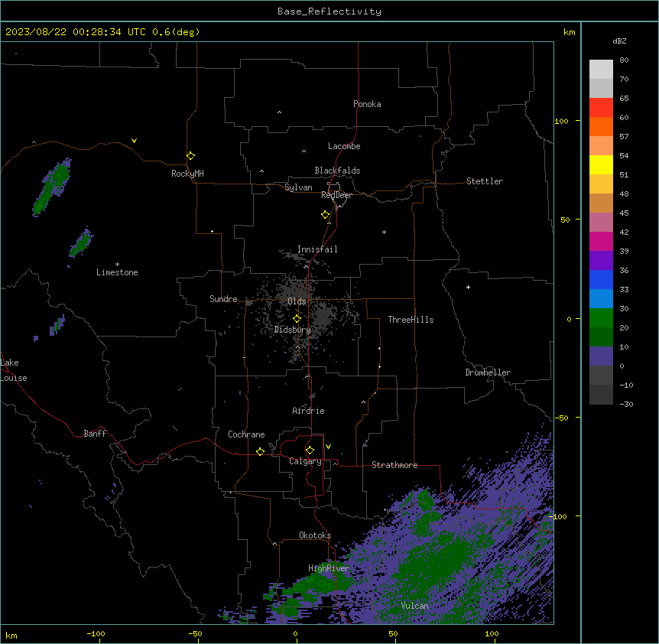Click the Okotoks label

(x=315, y=535)
